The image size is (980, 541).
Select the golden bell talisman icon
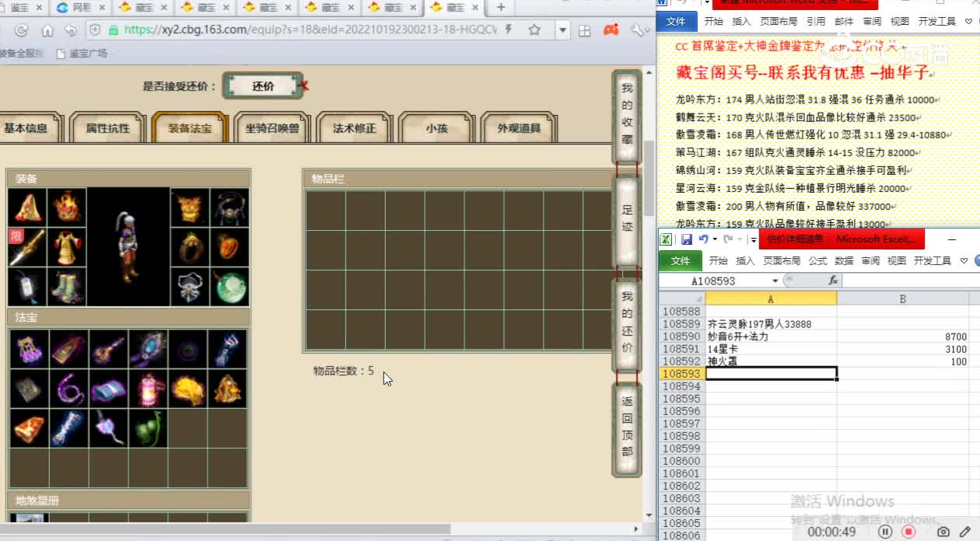click(227, 389)
